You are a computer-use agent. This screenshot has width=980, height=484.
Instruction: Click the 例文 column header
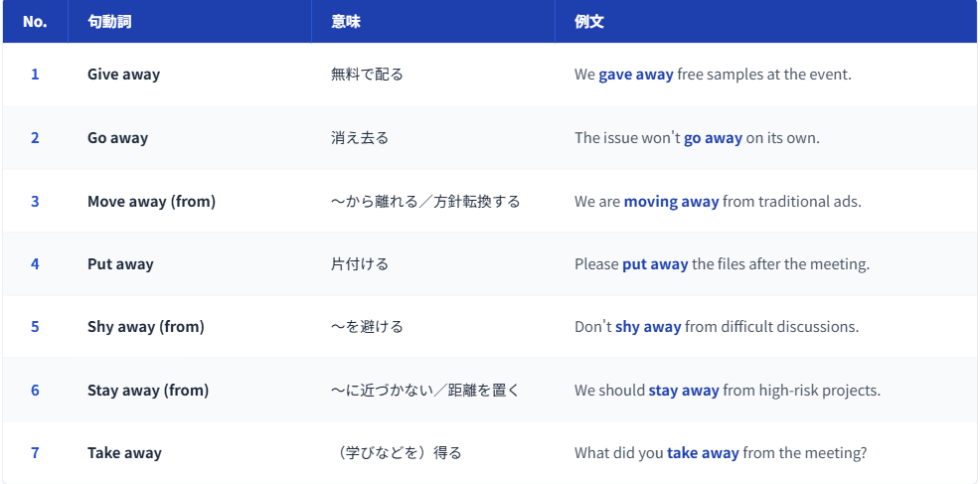pos(589,22)
